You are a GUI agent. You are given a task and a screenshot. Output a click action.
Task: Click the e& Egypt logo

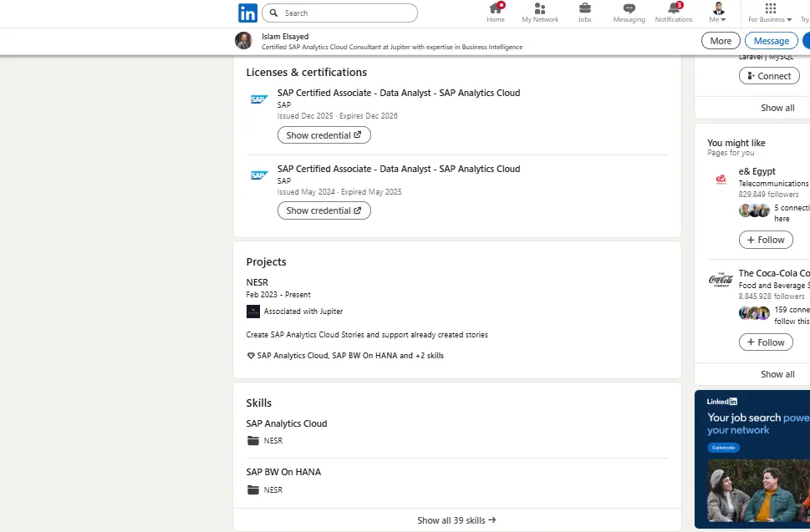coord(721,180)
